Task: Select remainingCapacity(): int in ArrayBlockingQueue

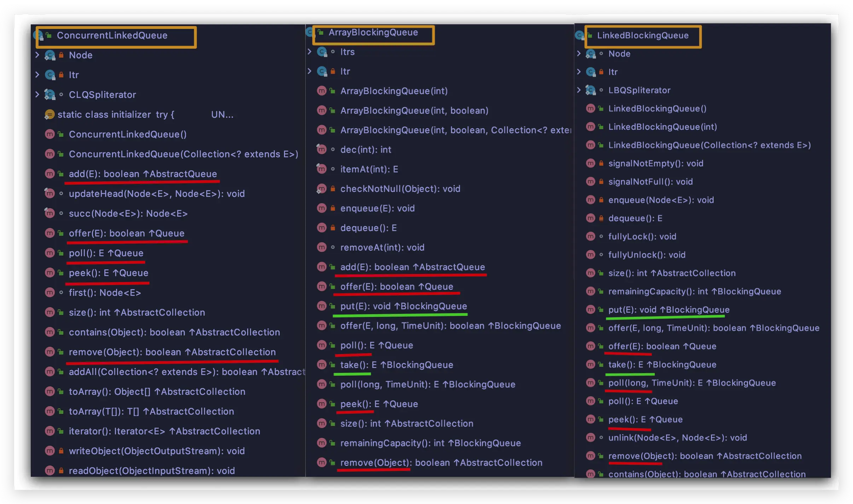Action: 430,443
